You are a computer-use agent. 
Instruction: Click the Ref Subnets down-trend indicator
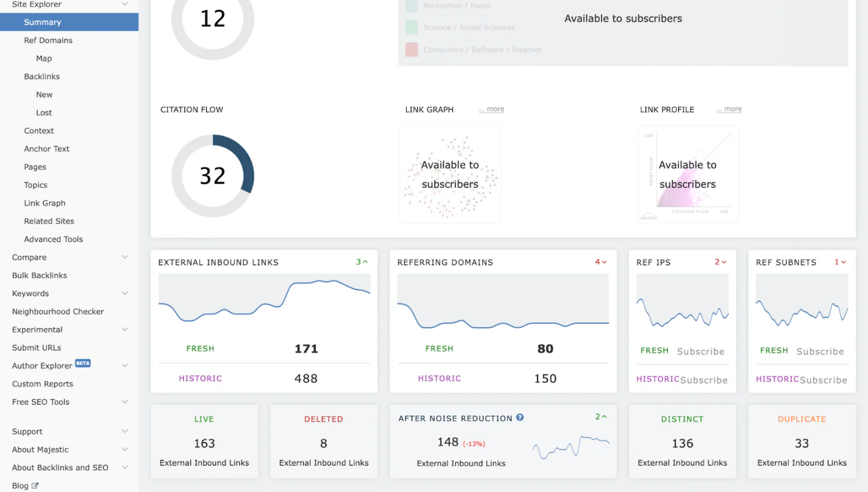coord(840,262)
